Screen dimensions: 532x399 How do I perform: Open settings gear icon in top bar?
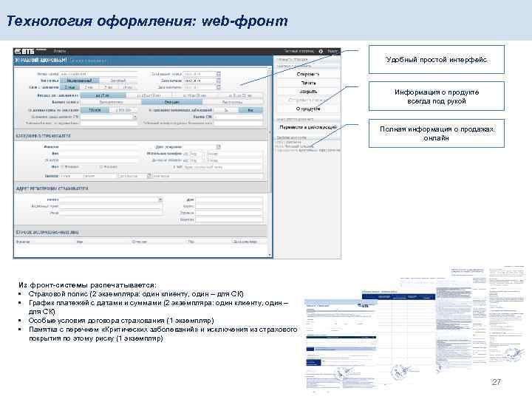coord(321,51)
